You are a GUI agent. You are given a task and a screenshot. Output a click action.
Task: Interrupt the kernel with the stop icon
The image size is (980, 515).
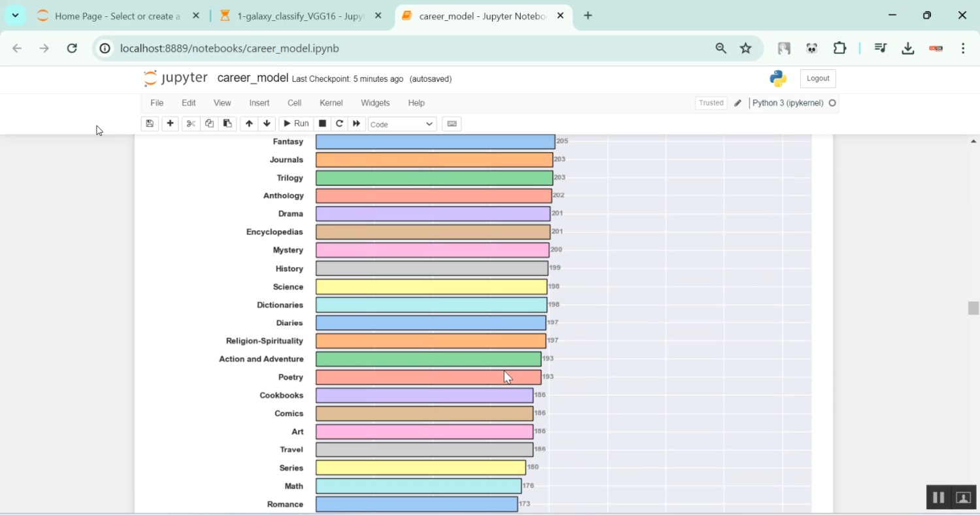pos(322,124)
